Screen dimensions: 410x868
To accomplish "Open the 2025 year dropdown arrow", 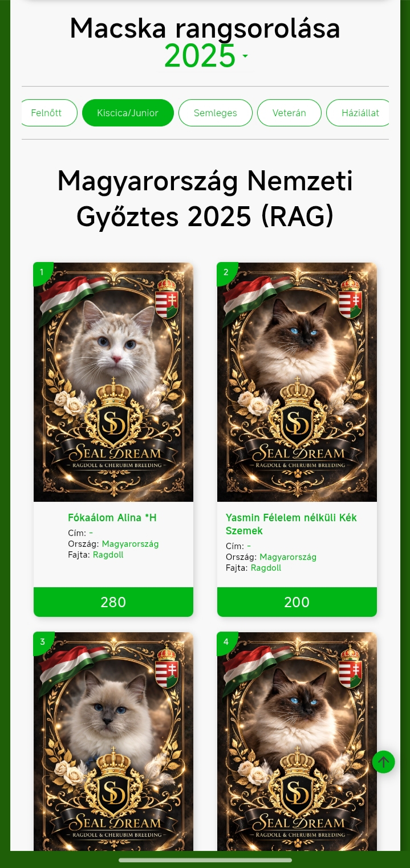I will (245, 56).
